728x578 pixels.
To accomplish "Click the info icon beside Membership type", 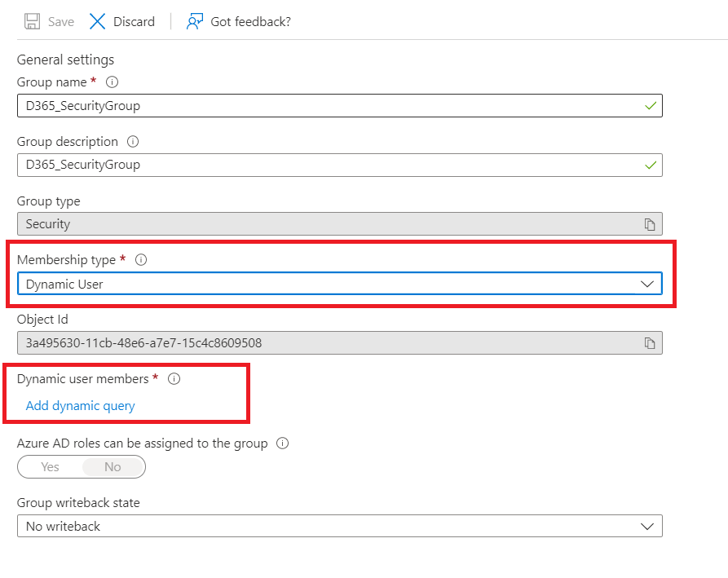I will point(140,259).
